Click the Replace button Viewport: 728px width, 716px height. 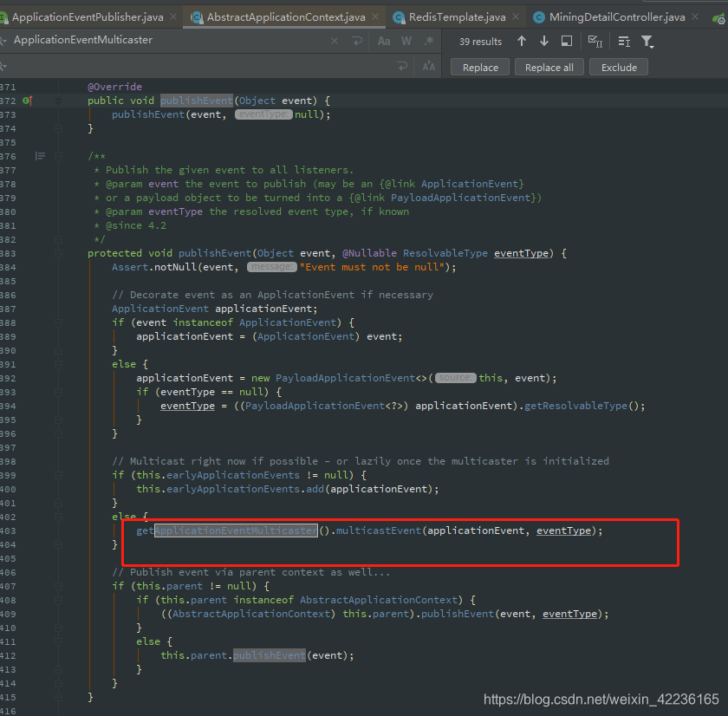pyautogui.click(x=480, y=68)
